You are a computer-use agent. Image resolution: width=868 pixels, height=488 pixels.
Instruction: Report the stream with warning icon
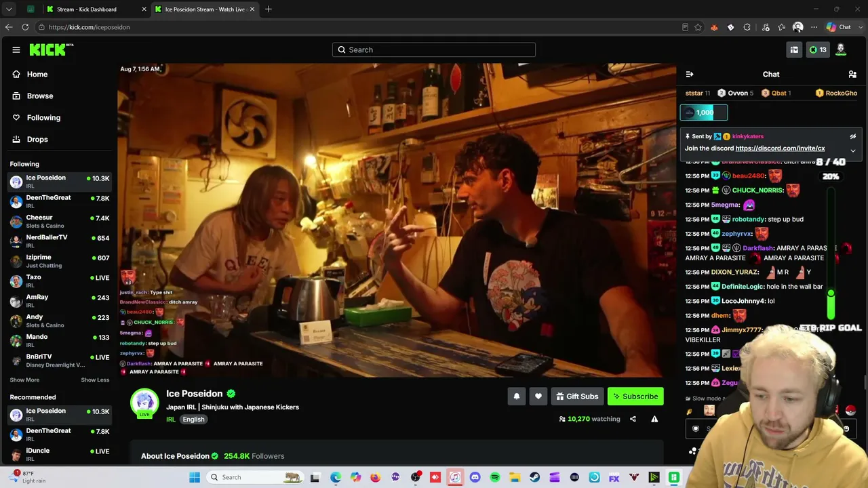pos(654,419)
